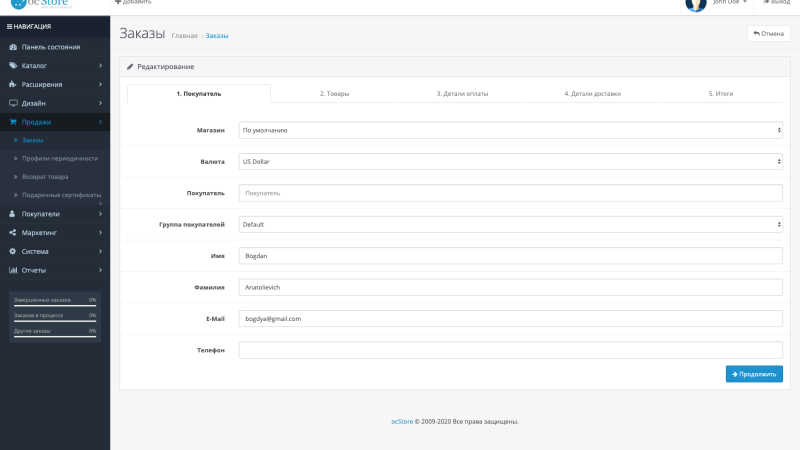Click the Заказы breadcrumb link
The width and height of the screenshot is (800, 450).
pos(217,36)
